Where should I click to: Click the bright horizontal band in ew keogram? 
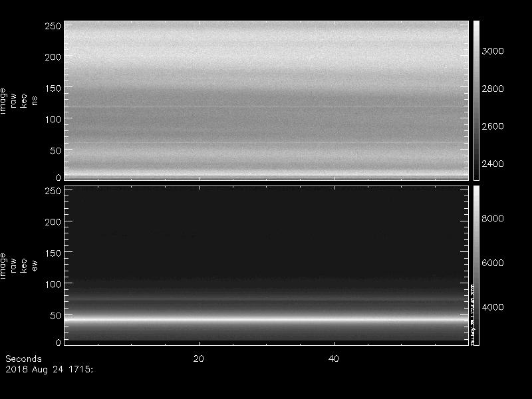pyautogui.click(x=267, y=320)
